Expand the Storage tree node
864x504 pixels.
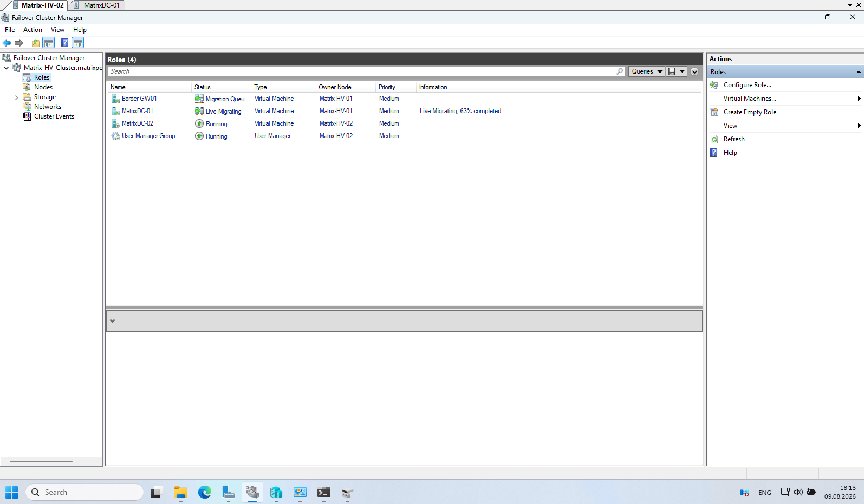[17, 97]
